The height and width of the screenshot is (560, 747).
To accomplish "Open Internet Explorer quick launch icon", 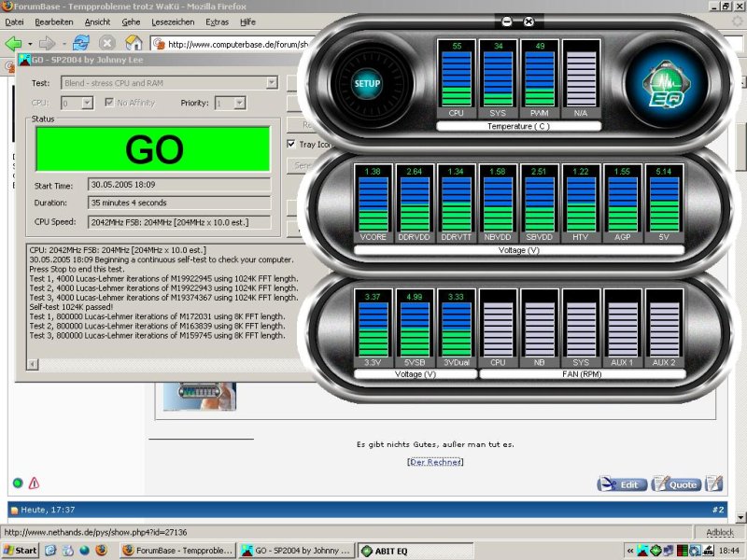I will (x=51, y=551).
